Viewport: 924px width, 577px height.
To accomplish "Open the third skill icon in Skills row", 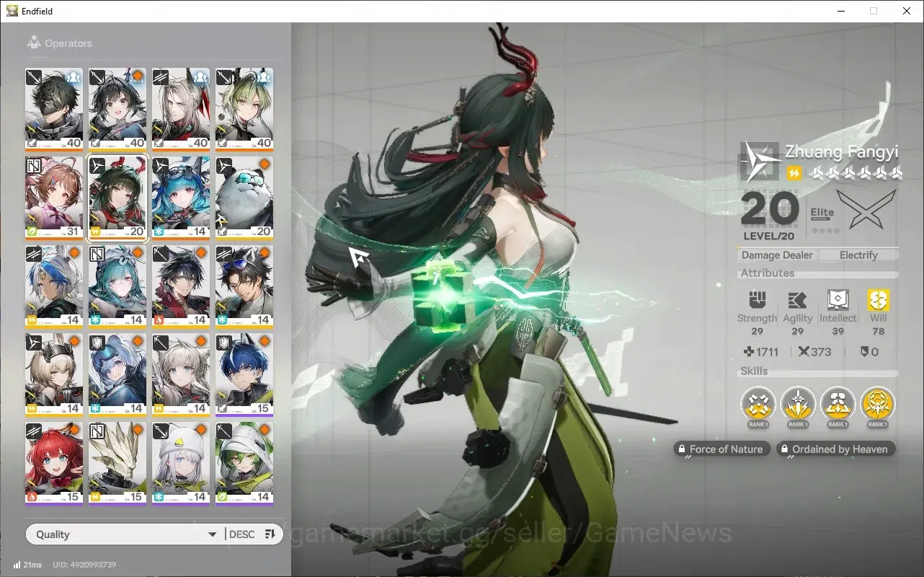I will 838,405.
